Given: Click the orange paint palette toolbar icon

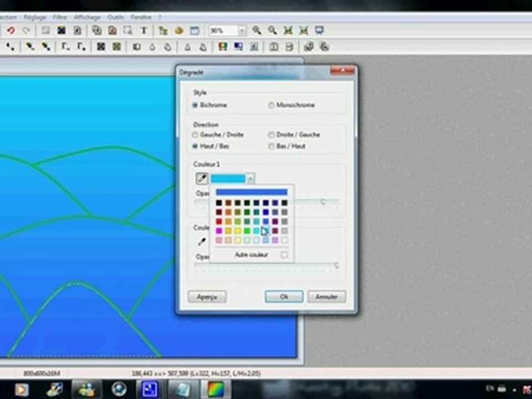Looking at the screenshot, I should [179, 30].
